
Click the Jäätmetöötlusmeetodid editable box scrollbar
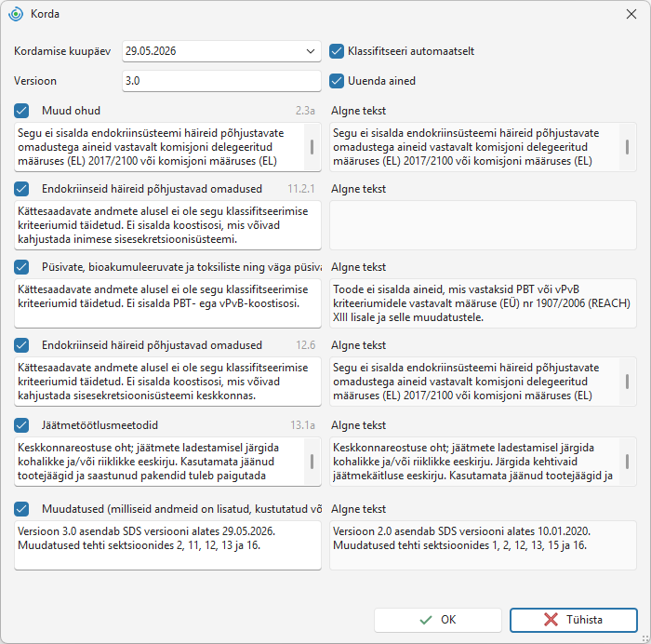[x=312, y=462]
